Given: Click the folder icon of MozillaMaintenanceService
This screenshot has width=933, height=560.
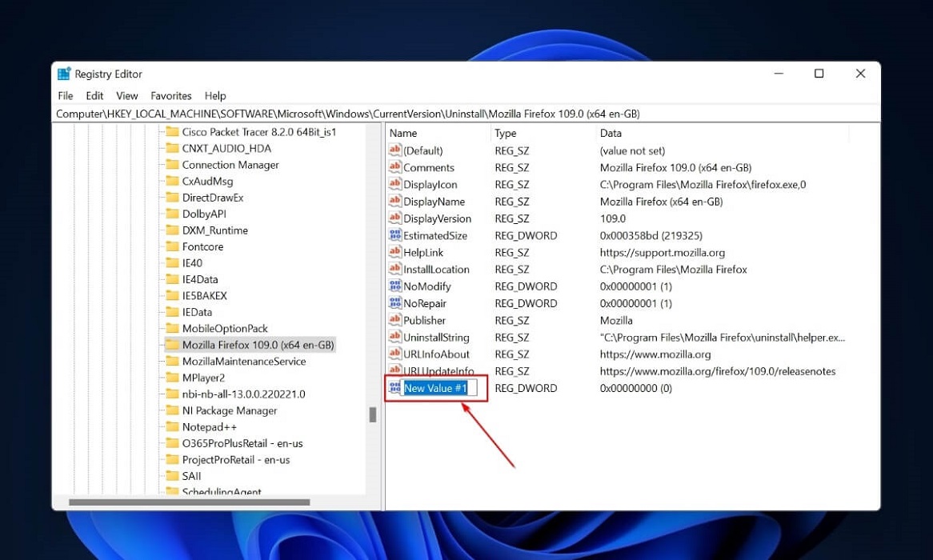Looking at the screenshot, I should pos(173,361).
